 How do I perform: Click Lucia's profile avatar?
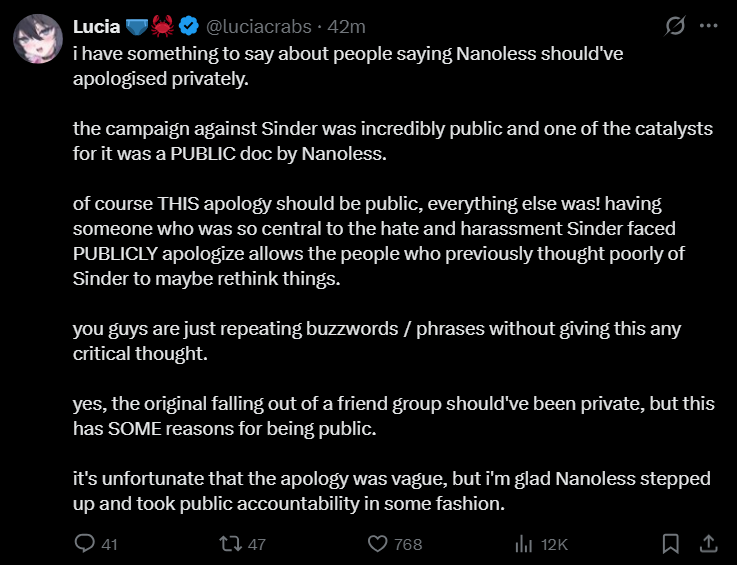pyautogui.click(x=38, y=39)
